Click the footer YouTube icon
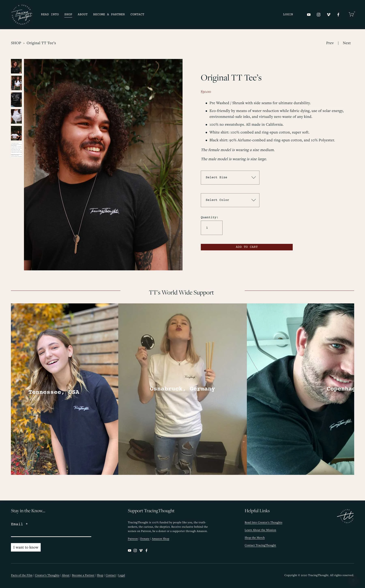This screenshot has height=588, width=365. click(x=129, y=550)
